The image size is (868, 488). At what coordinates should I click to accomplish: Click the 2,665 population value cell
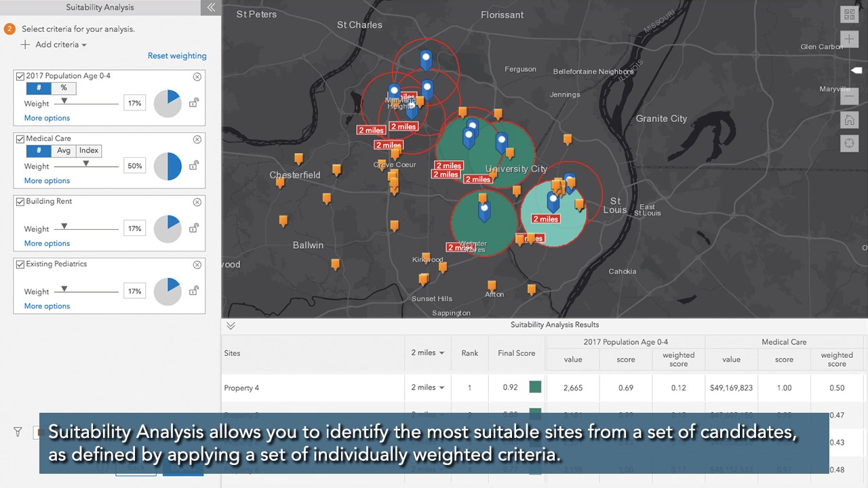point(574,388)
